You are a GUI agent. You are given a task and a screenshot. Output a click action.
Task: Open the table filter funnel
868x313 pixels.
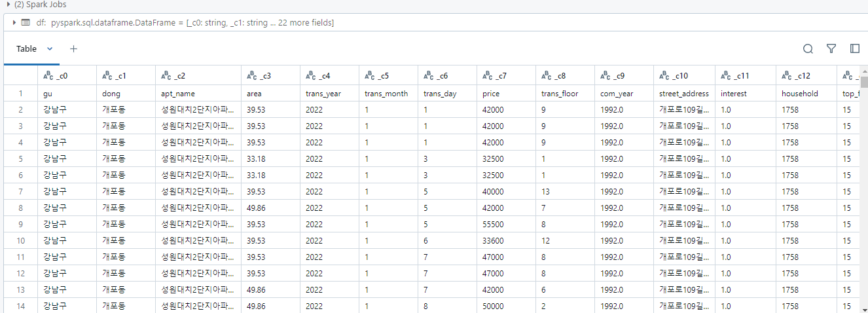[x=831, y=49]
